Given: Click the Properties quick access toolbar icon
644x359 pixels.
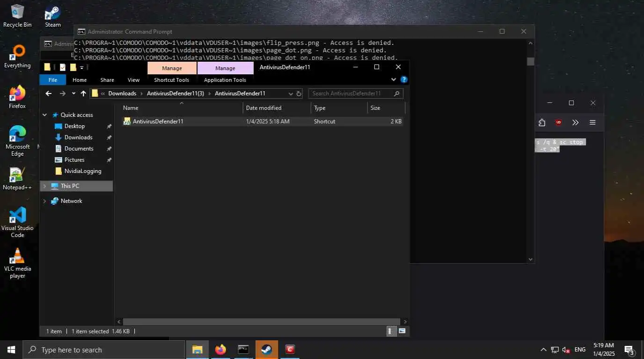Looking at the screenshot, I should point(62,67).
